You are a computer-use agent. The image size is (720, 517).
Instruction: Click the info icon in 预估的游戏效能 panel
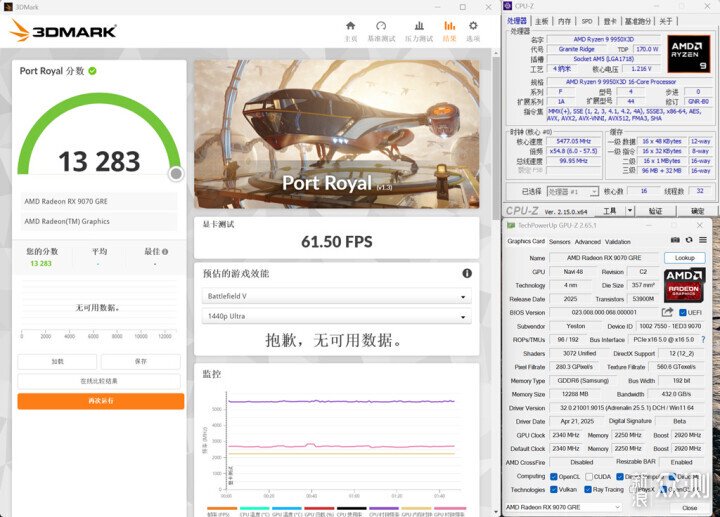coord(467,273)
